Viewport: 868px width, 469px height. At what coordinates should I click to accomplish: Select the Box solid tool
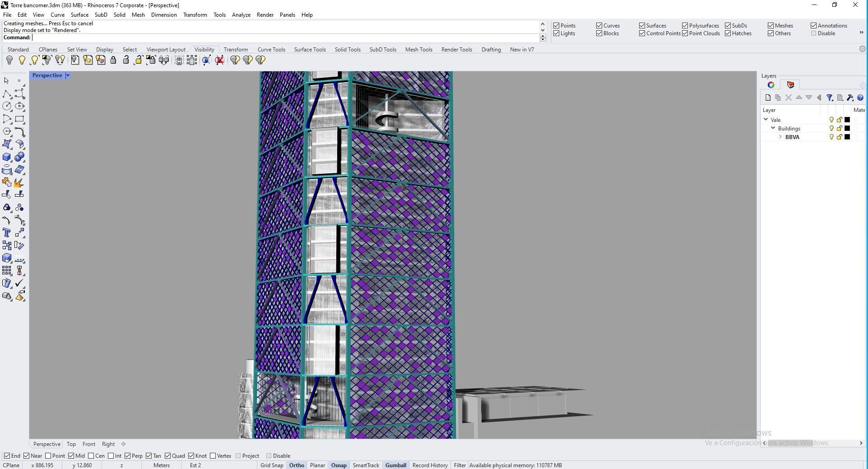click(x=7, y=157)
